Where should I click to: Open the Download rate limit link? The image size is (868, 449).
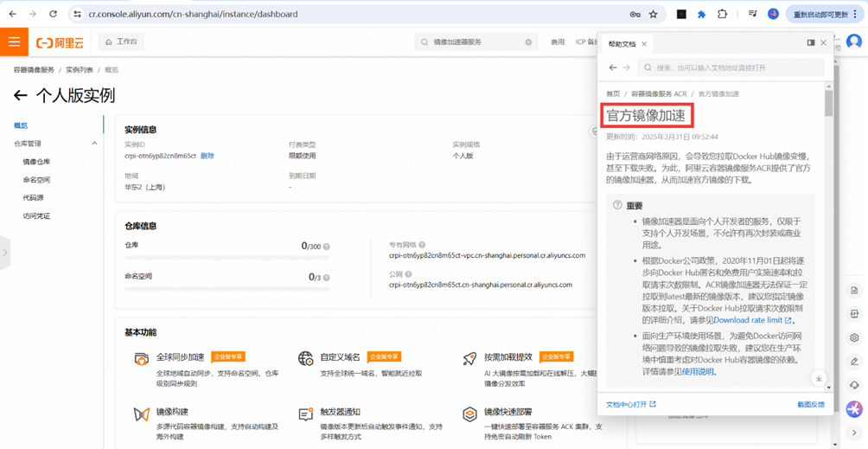click(x=752, y=320)
